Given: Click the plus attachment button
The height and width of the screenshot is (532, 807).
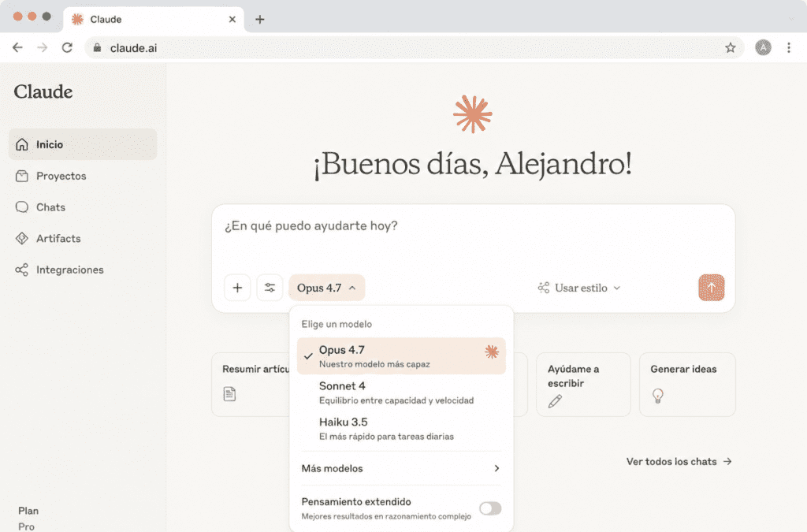Looking at the screenshot, I should click(x=237, y=288).
